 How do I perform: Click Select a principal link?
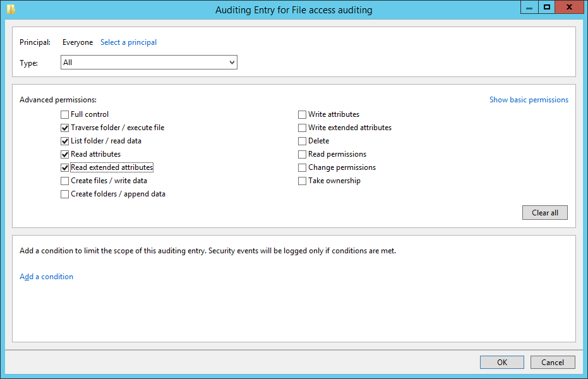click(x=128, y=42)
